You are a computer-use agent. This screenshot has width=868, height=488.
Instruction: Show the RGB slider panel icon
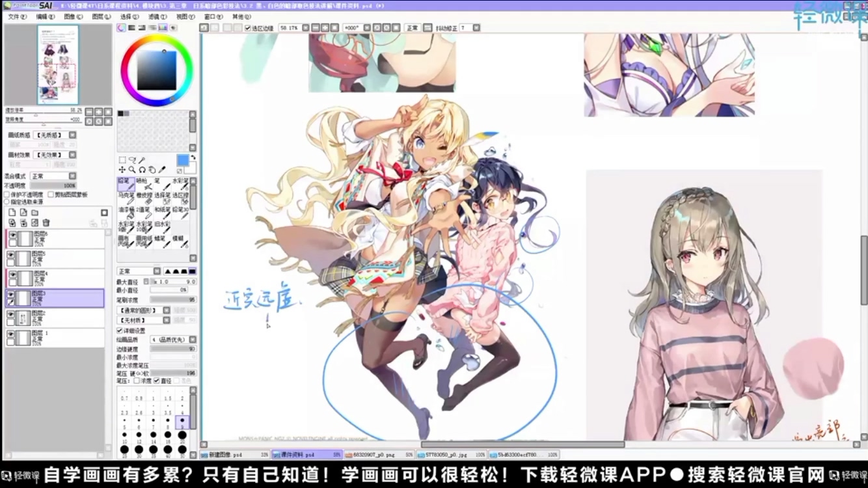click(x=132, y=28)
